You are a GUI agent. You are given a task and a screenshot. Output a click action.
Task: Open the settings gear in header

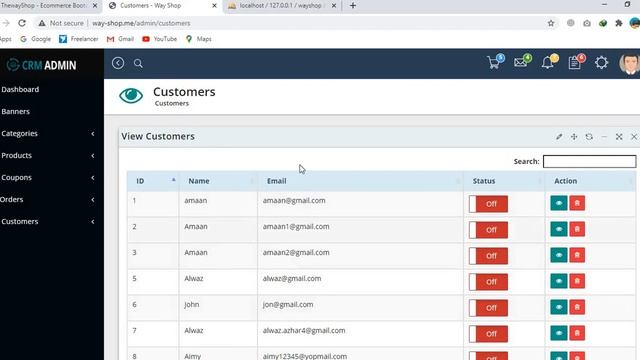click(x=601, y=63)
